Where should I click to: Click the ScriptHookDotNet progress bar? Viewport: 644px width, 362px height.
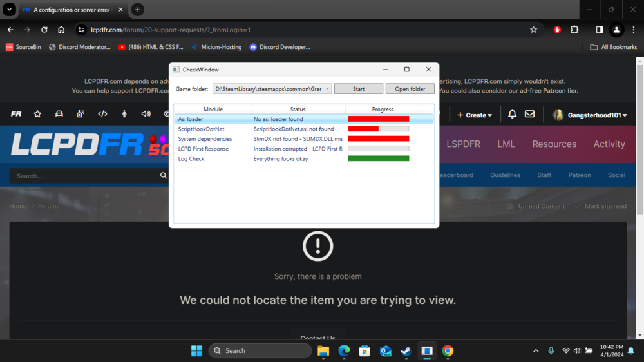(378, 129)
